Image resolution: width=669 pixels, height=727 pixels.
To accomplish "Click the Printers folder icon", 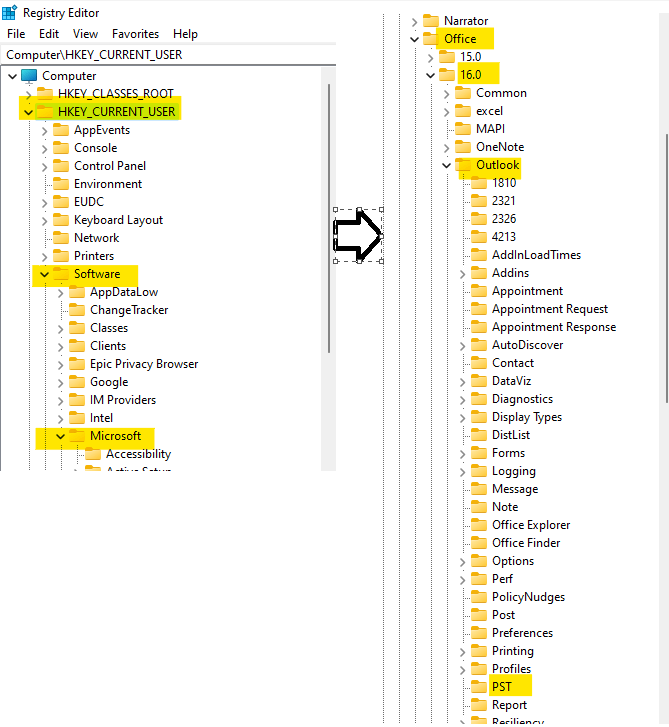I will pos(61,256).
